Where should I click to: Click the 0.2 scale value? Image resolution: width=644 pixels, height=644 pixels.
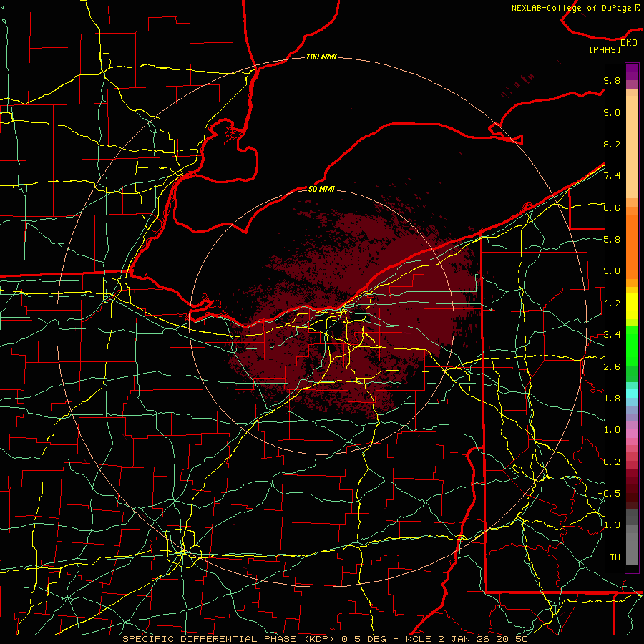pyautogui.click(x=612, y=462)
